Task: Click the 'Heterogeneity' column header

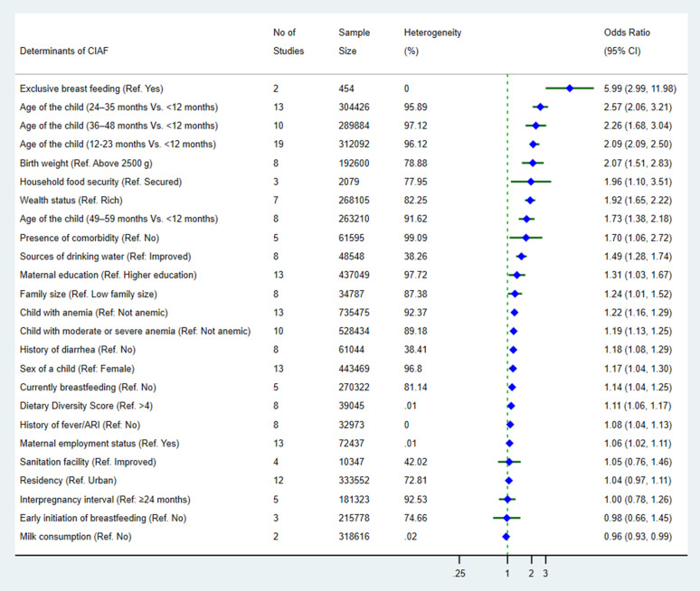Action: click(x=432, y=33)
